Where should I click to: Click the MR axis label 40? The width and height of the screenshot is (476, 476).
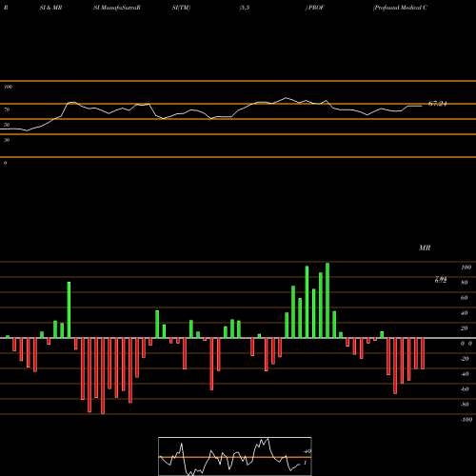[465, 313]
